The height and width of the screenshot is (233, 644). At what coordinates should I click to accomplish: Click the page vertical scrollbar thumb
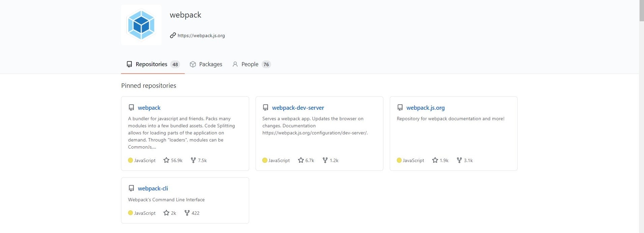[x=641, y=11]
